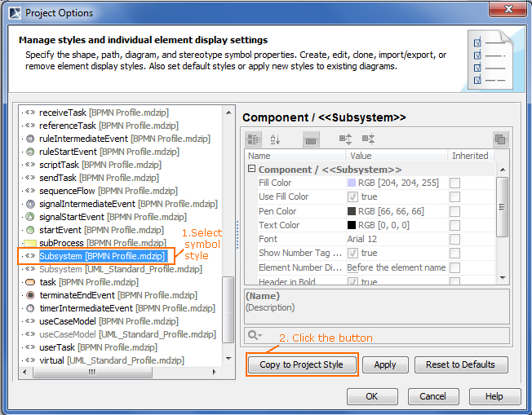Click the receiveTask stereotype icon
532x415 pixels.
(x=30, y=113)
